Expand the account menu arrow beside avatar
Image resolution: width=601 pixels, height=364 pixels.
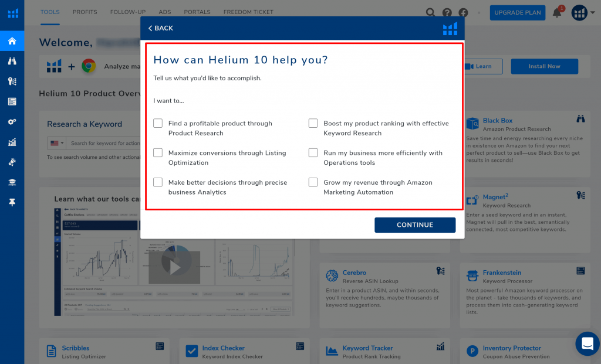593,13
